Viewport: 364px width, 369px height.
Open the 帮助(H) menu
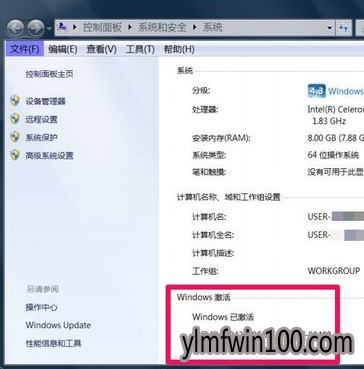(x=179, y=50)
